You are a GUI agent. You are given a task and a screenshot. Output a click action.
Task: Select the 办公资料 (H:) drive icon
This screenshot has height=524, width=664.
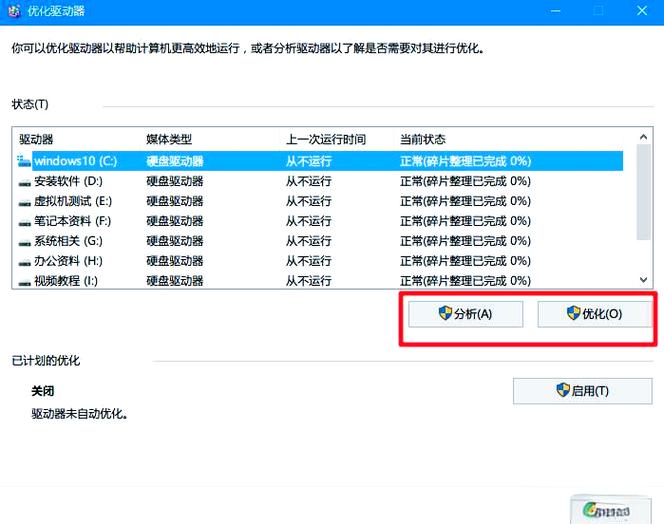point(25,262)
